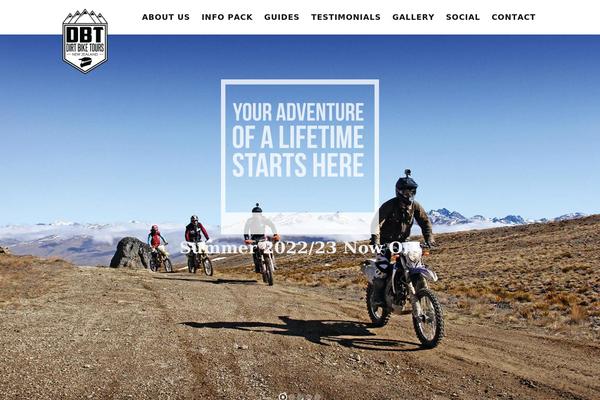Open the Gallery link
This screenshot has width=600, height=400.
tap(413, 17)
